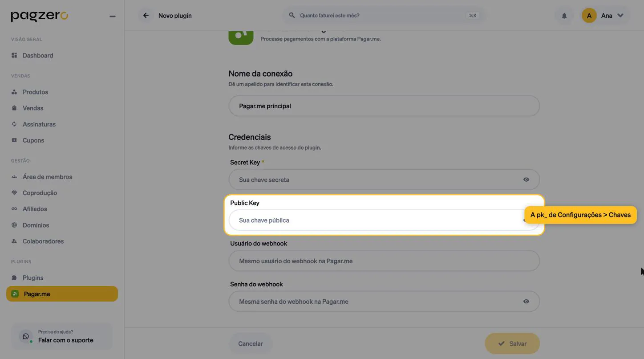644x359 pixels.
Task: Click the Assinaturas refresh icon
Action: (14, 124)
